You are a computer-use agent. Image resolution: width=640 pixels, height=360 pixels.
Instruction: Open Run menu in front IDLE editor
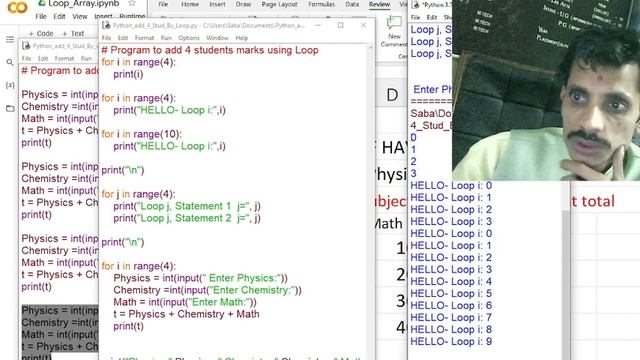click(166, 38)
